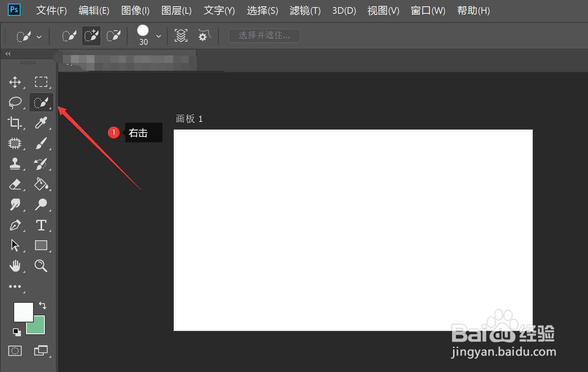The height and width of the screenshot is (372, 588).
Task: Select the Crop tool
Action: (x=15, y=123)
